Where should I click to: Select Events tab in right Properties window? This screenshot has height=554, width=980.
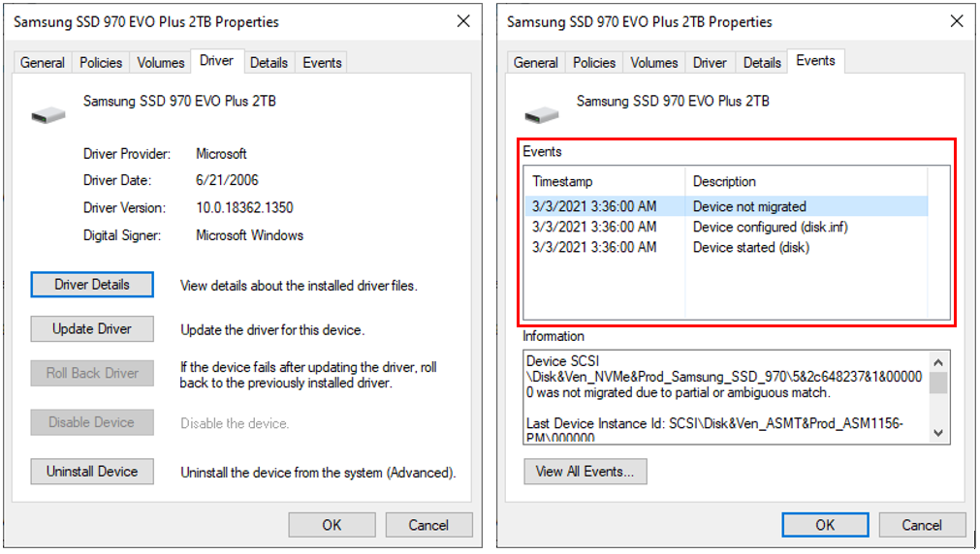point(815,61)
